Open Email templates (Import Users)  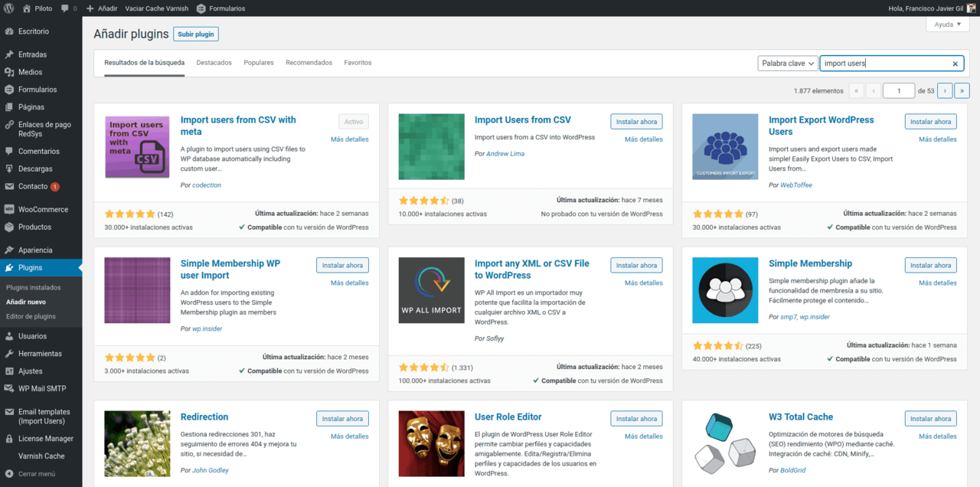tap(41, 417)
